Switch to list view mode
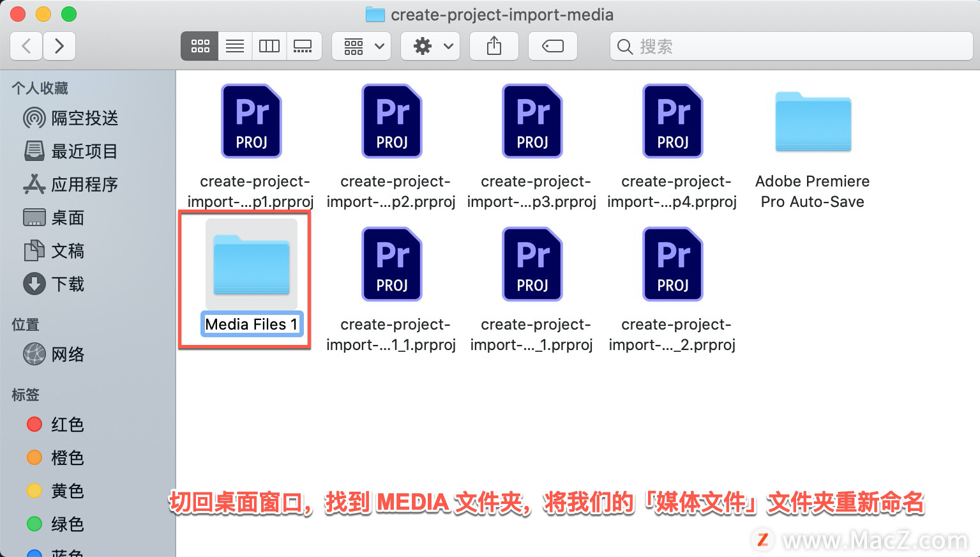 [235, 46]
